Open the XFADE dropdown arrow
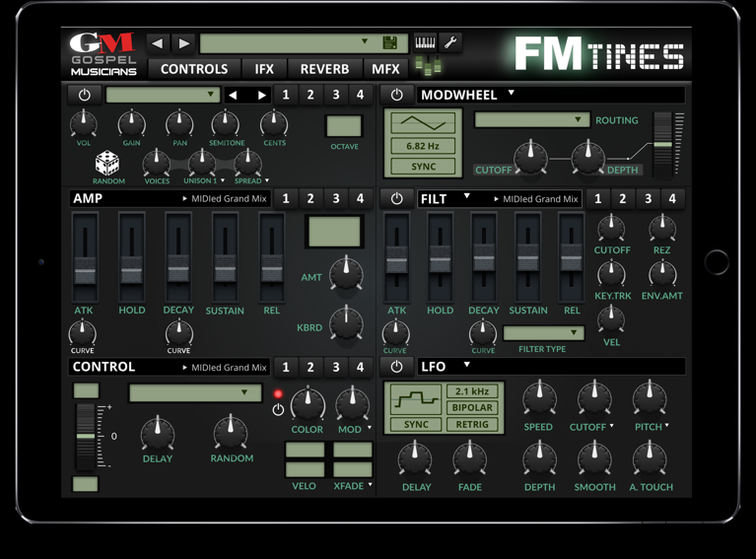This screenshot has height=559, width=756. (371, 484)
